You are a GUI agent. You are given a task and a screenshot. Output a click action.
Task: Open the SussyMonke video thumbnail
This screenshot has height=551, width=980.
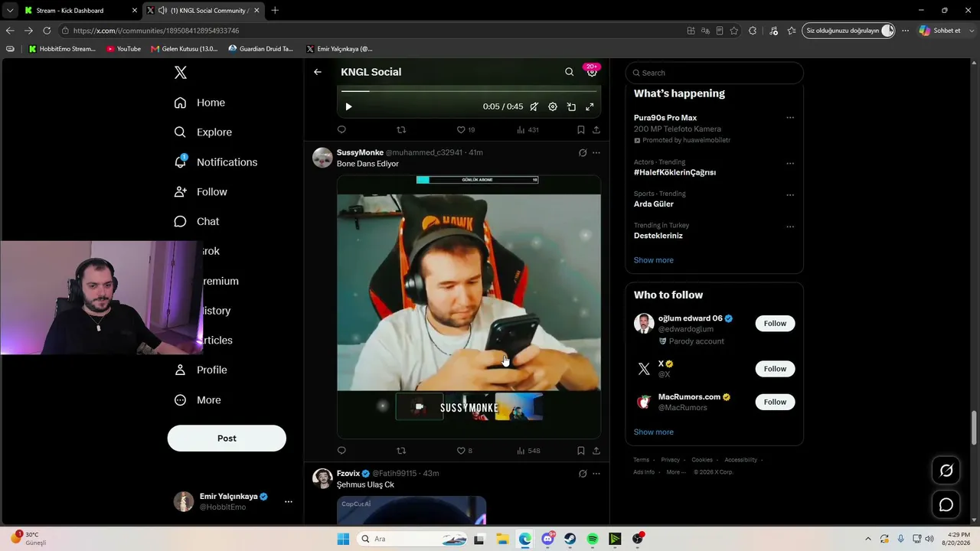[x=469, y=306]
